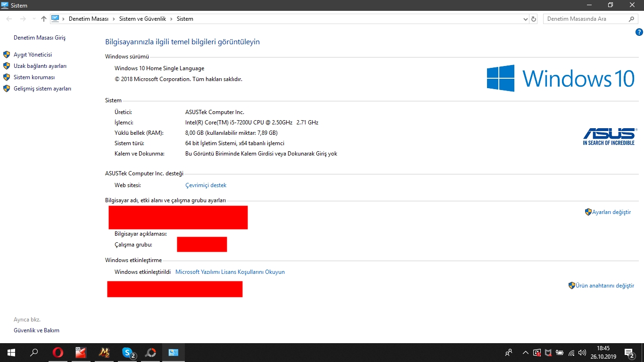The image size is (644, 362).
Task: Read Microsoft Yazılımı Lisans Koşullarını Okuyun
Action: [230, 272]
